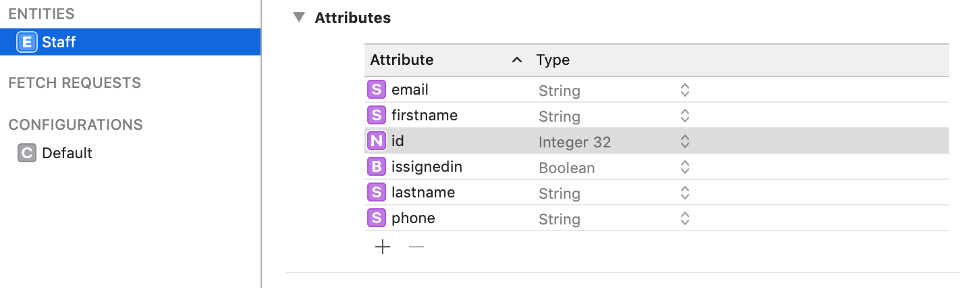Select the Staff entity in sidebar
980x288 pixels.
pyautogui.click(x=59, y=42)
